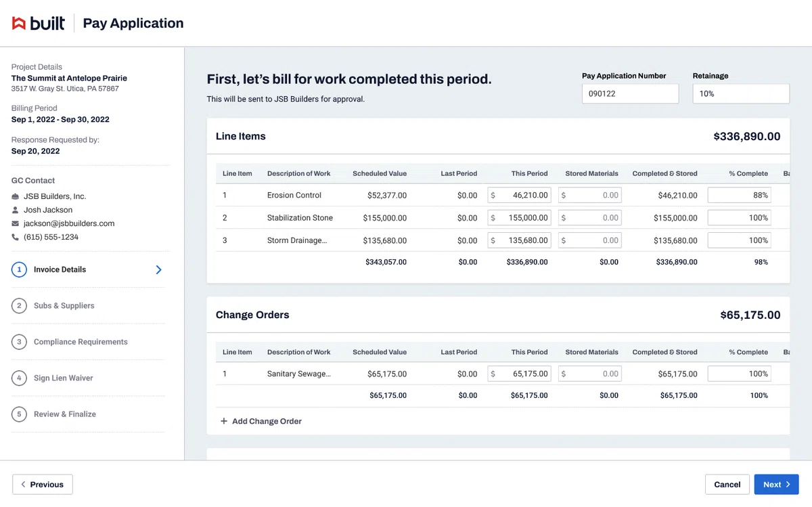Click the envelope icon beside the email address
The width and height of the screenshot is (812, 507).
[16, 223]
